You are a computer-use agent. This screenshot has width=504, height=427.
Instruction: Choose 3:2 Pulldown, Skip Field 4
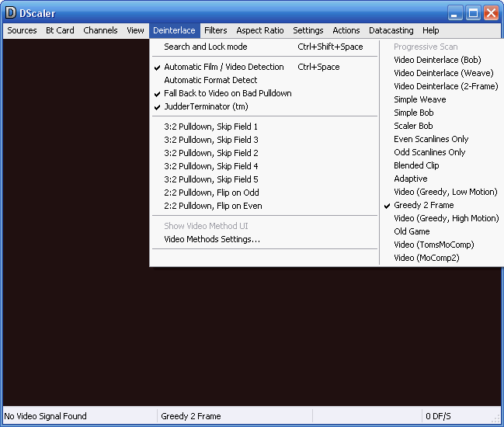click(265, 166)
